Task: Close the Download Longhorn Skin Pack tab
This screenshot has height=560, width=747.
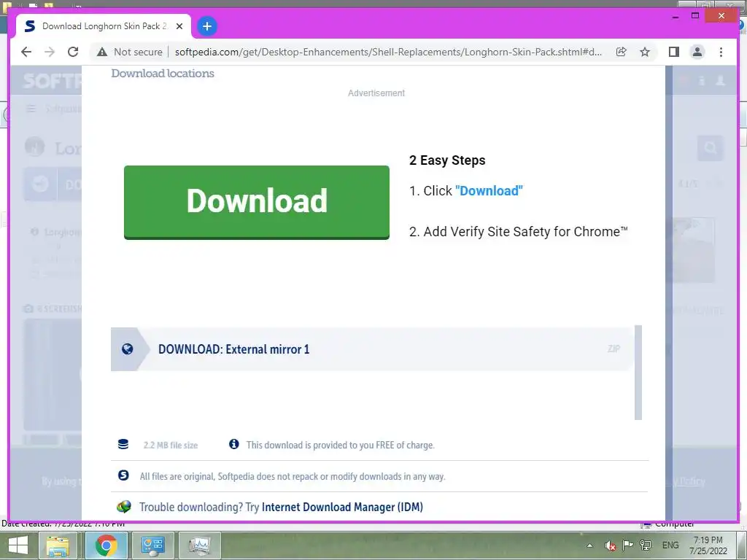Action: tap(179, 26)
